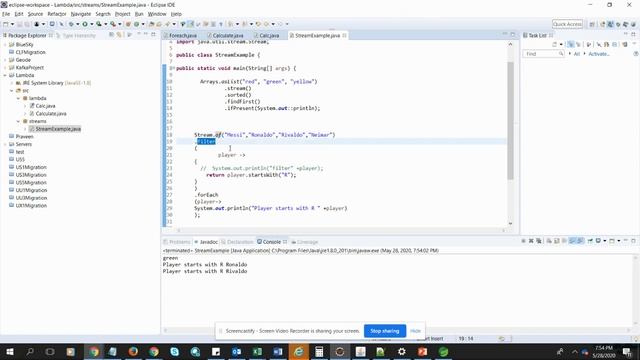Click the editor vertical scrollbar thumb
This screenshot has height=360, width=640.
(x=510, y=120)
